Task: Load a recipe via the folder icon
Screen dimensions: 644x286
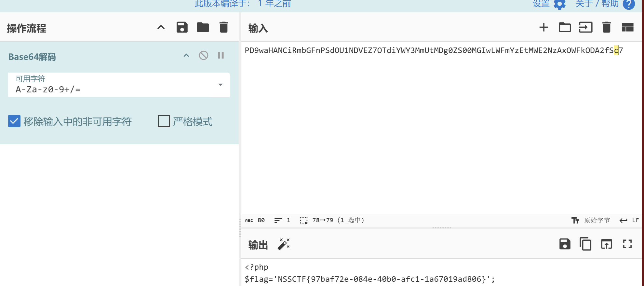Action: click(203, 27)
